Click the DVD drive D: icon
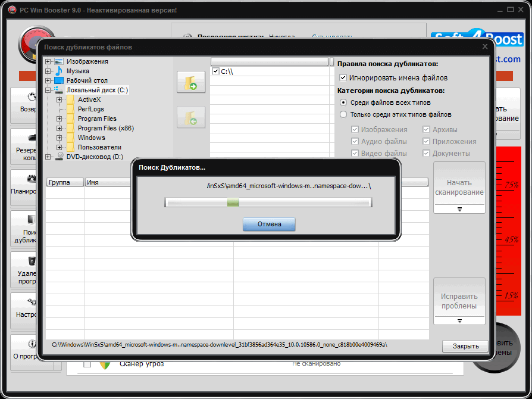Viewport: 532px width, 399px height. point(60,157)
